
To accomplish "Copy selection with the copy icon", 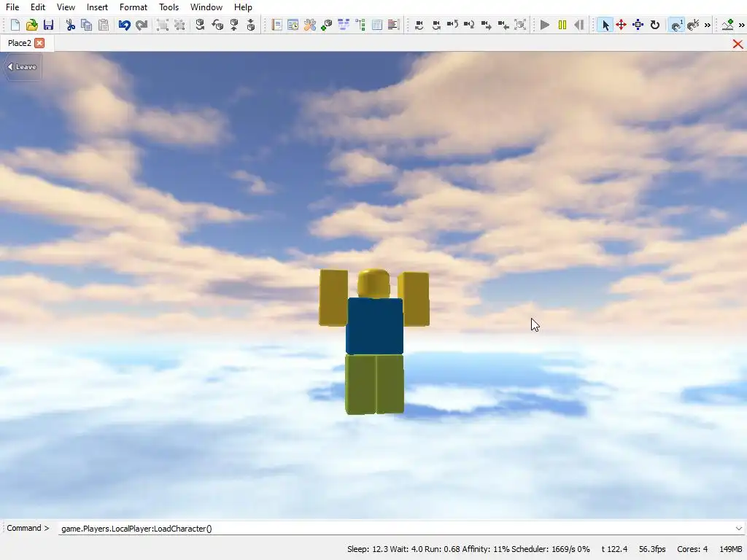I will tap(87, 26).
